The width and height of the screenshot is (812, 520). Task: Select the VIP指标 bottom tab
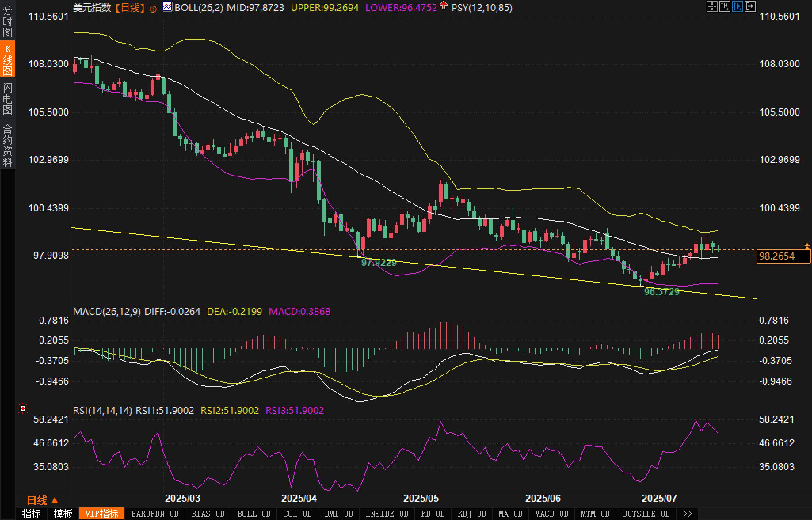(102, 514)
